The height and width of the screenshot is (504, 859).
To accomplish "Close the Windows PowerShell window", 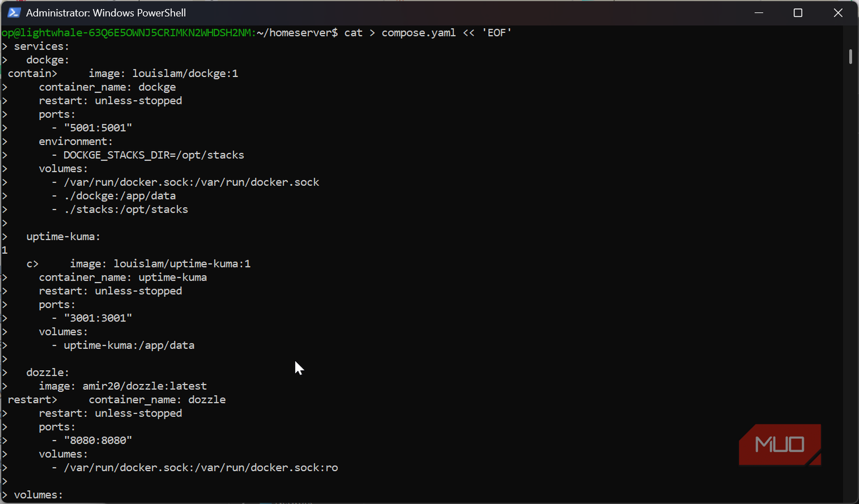I will point(838,13).
